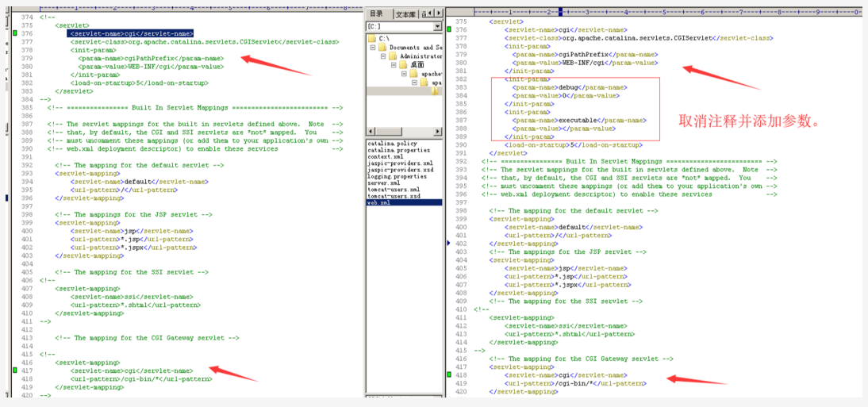Select tomcat-users.xml in the file list
Image resolution: width=868 pixels, height=407 pixels.
[x=393, y=190]
